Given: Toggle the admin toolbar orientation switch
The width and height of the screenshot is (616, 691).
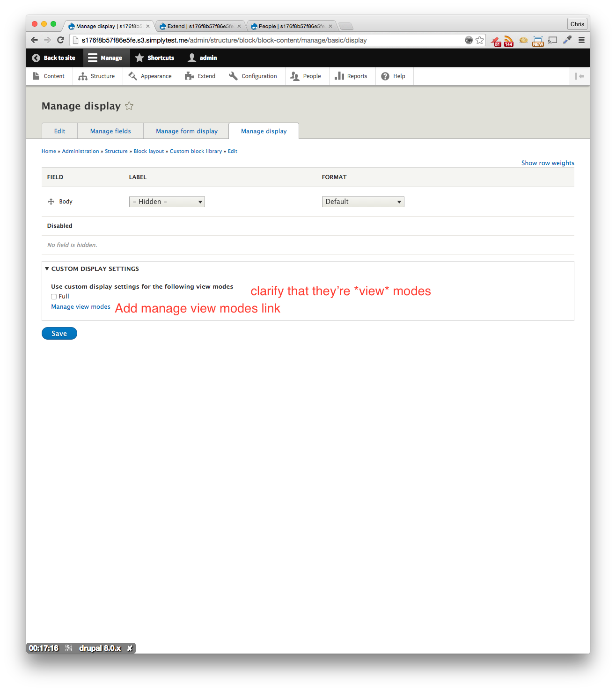Looking at the screenshot, I should pyautogui.click(x=580, y=76).
